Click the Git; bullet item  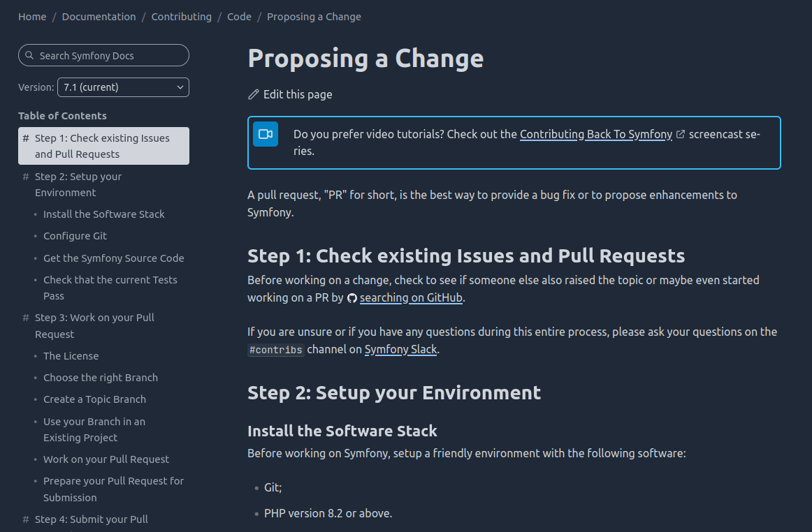click(273, 487)
